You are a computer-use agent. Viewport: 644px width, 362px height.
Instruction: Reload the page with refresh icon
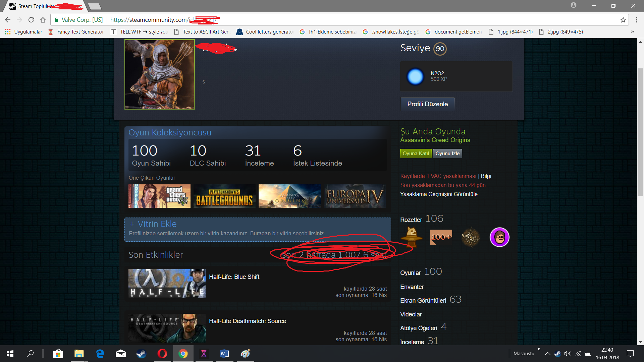point(31,20)
